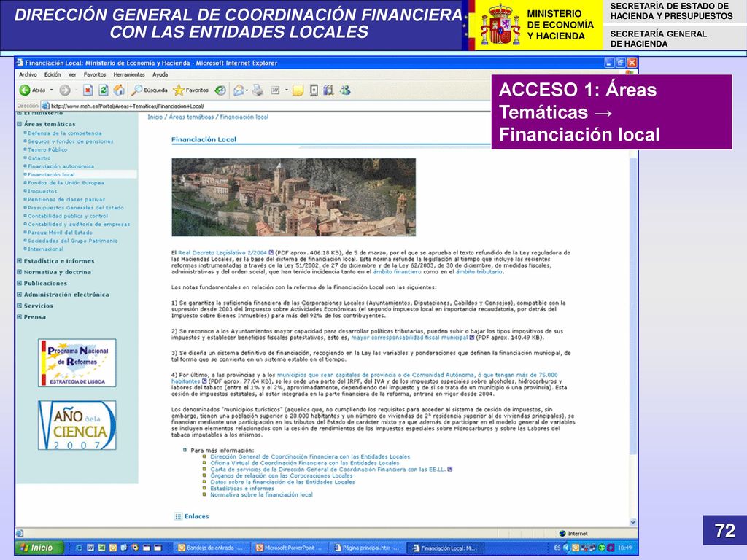This screenshot has width=747, height=560.
Task: Open ámbito tributario link
Action: click(479, 272)
